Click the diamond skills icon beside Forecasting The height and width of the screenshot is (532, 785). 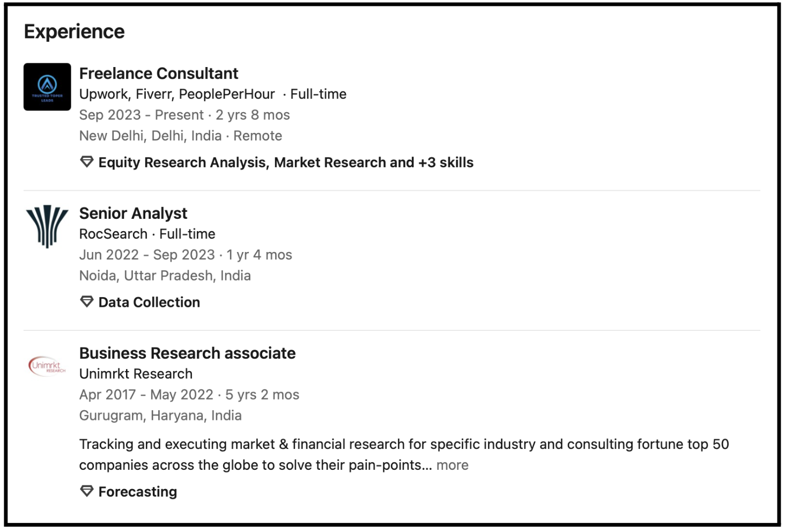coord(87,491)
